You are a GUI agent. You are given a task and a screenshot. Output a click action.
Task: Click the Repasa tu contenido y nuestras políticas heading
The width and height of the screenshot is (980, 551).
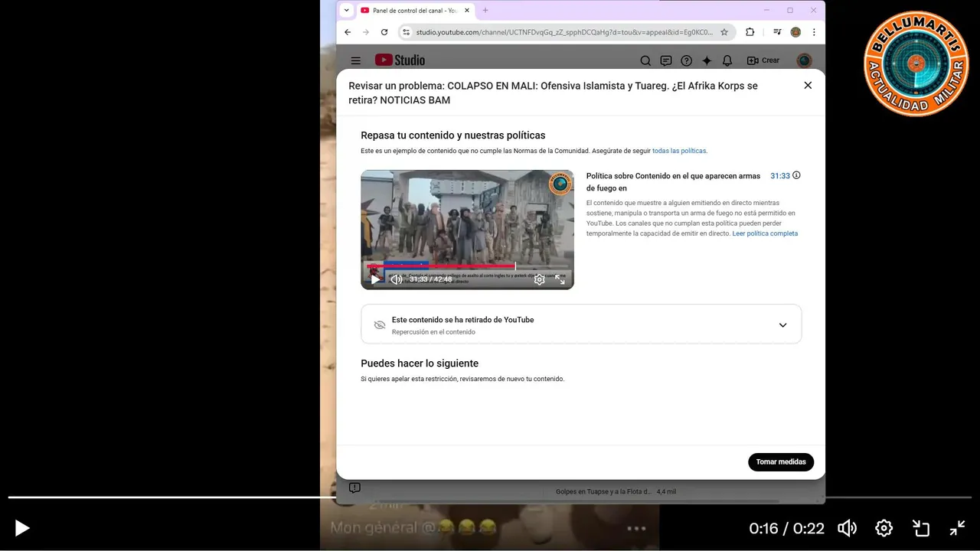pos(453,135)
